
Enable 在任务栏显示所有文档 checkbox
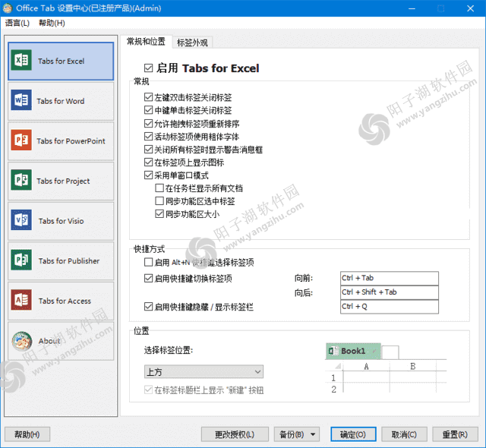coord(159,188)
